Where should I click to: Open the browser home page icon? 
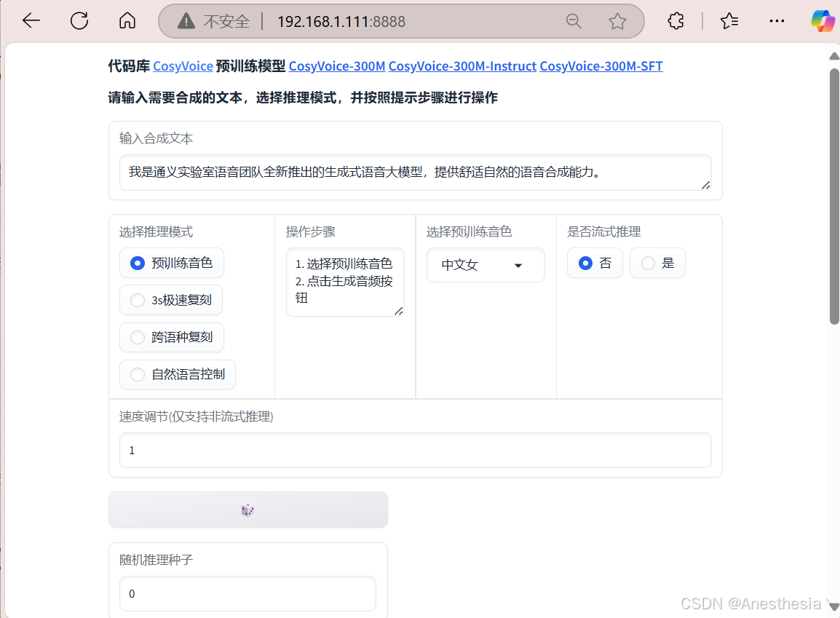tap(127, 21)
